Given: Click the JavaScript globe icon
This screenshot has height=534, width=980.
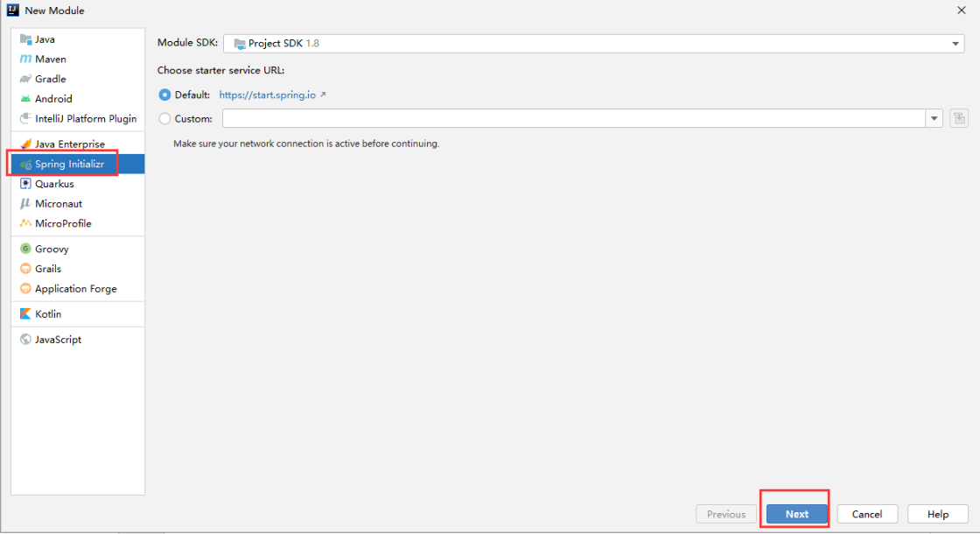Looking at the screenshot, I should pyautogui.click(x=25, y=340).
